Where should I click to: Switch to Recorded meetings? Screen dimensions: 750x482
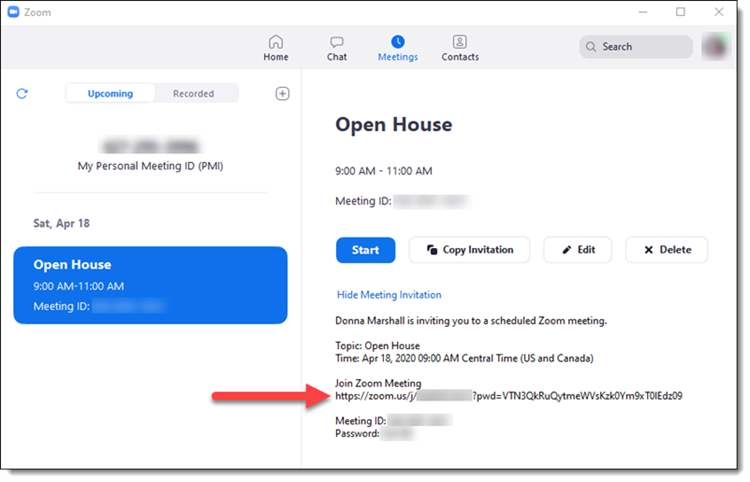point(193,93)
